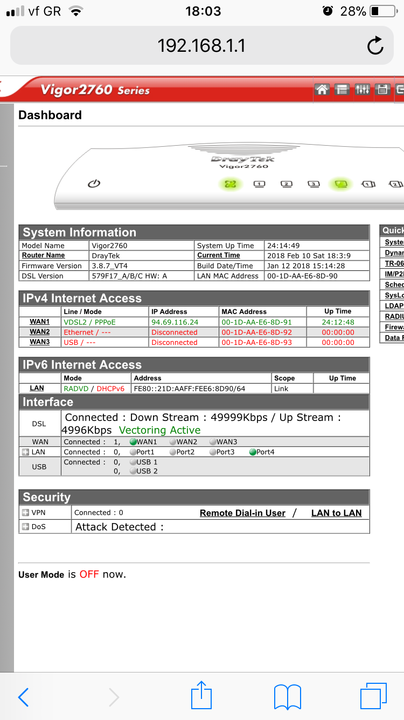
Task: Click the Router Name link
Action: [43, 255]
